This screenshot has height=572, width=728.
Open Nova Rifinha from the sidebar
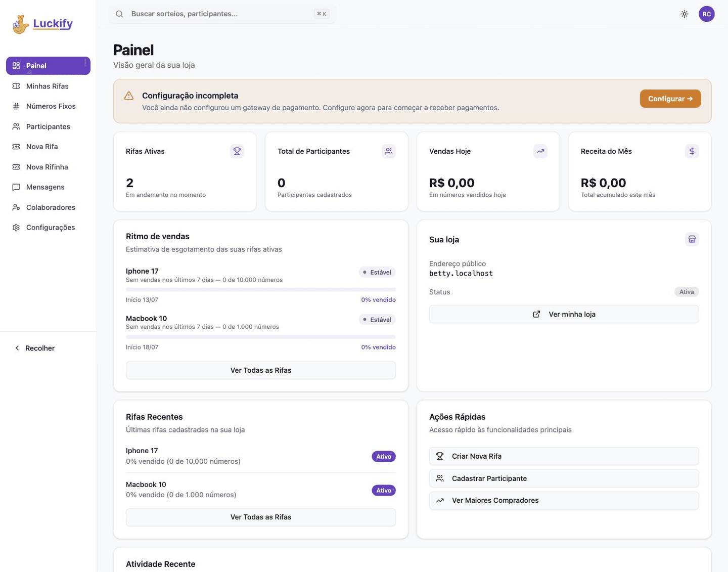pos(48,167)
